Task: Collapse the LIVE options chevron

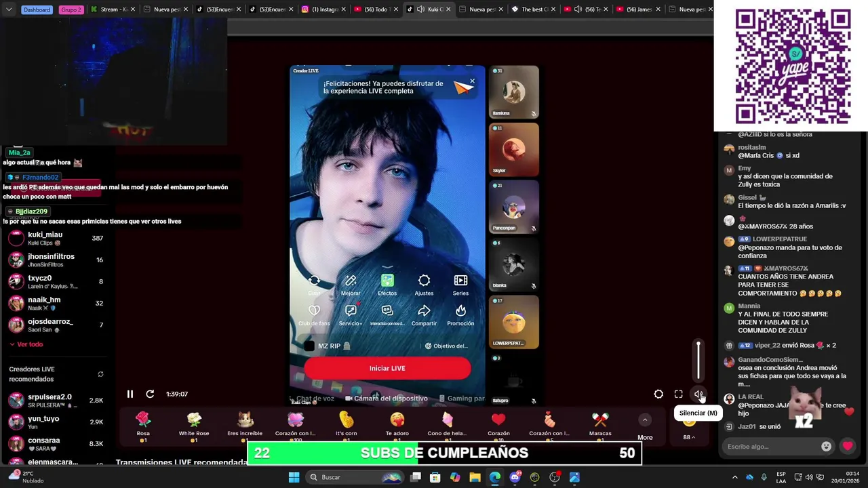Action: pyautogui.click(x=387, y=267)
